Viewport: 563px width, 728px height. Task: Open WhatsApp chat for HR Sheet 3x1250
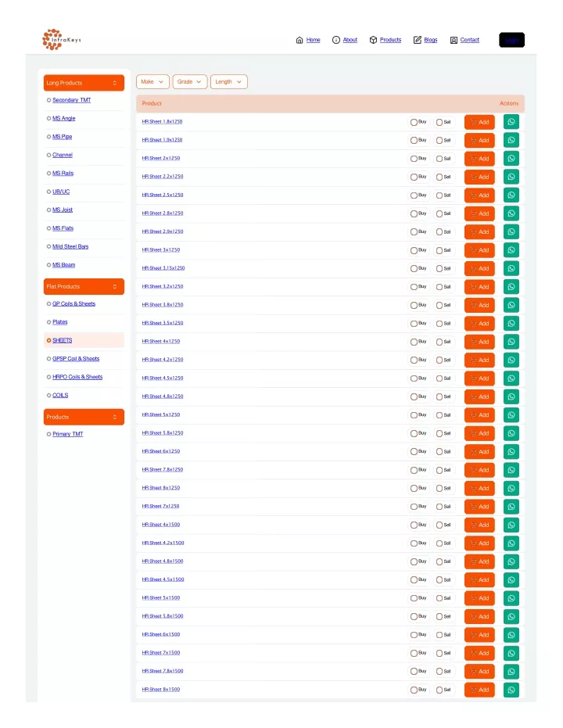511,250
